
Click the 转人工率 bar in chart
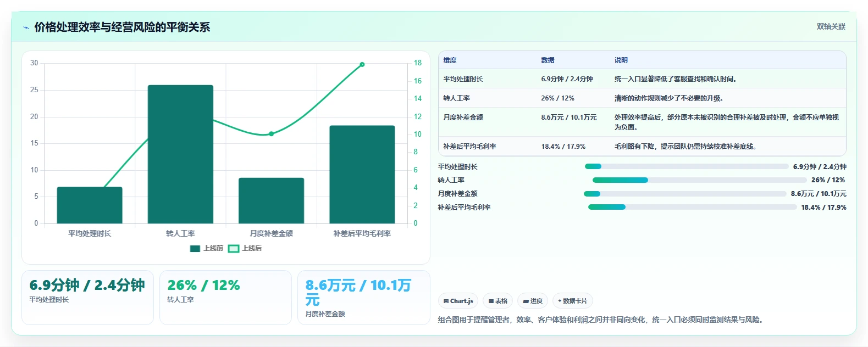(x=180, y=154)
